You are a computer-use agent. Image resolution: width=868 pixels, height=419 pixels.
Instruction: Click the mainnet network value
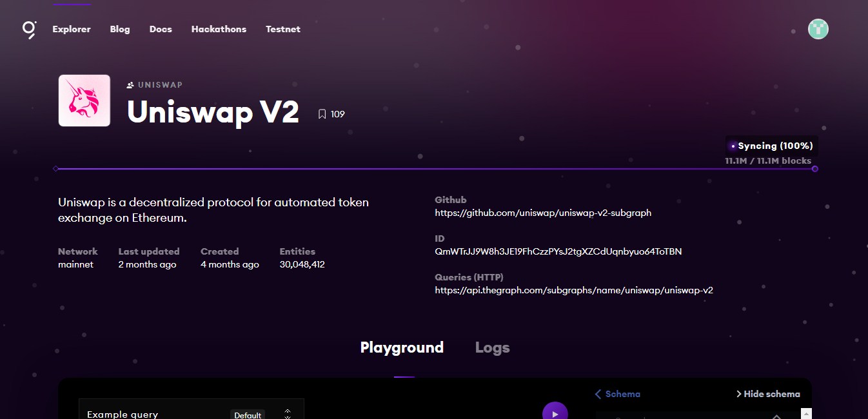tap(75, 264)
